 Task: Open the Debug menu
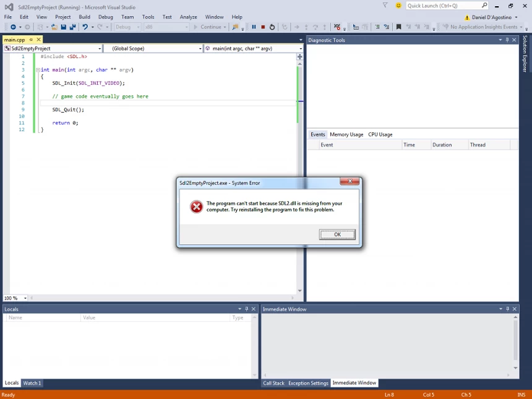click(x=105, y=17)
